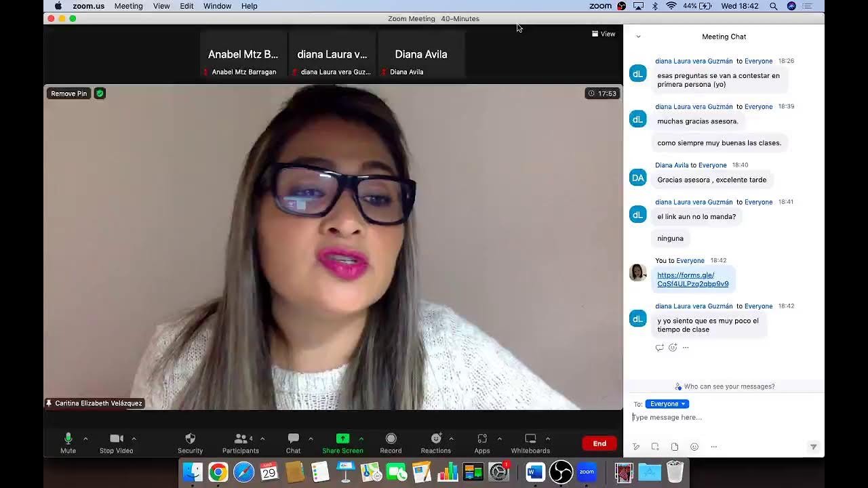Viewport: 868px width, 488px height.
Task: Open the Apps icon in toolbar
Action: tap(482, 439)
